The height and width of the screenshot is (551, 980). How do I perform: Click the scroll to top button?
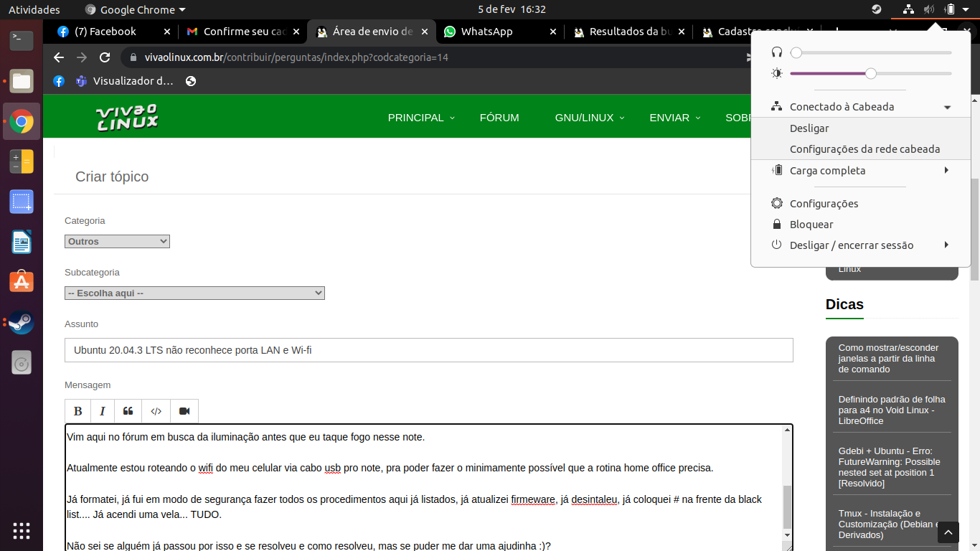click(x=948, y=532)
